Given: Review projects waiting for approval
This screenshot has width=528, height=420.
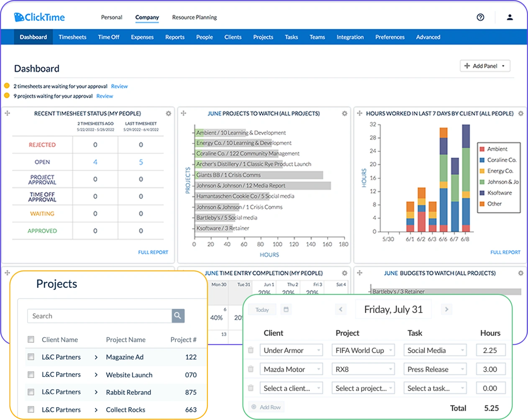Looking at the screenshot, I should click(105, 96).
